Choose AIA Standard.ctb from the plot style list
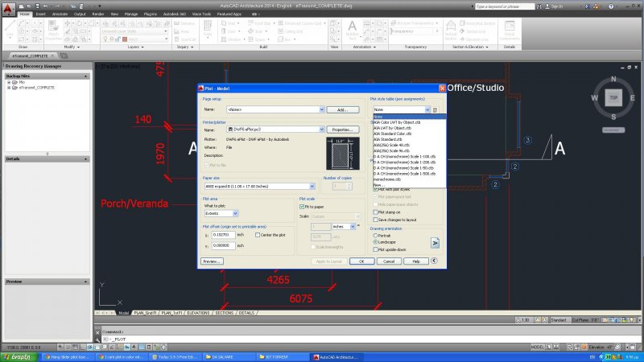 coord(388,139)
